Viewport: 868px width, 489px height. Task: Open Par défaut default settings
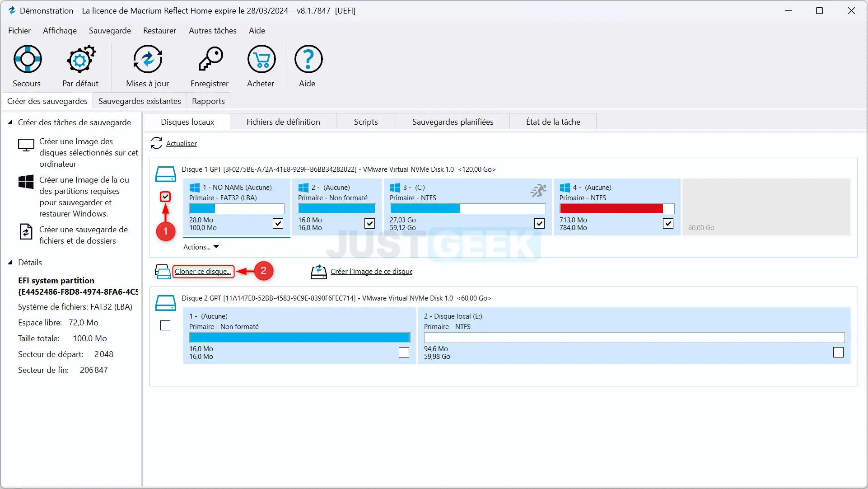(80, 66)
